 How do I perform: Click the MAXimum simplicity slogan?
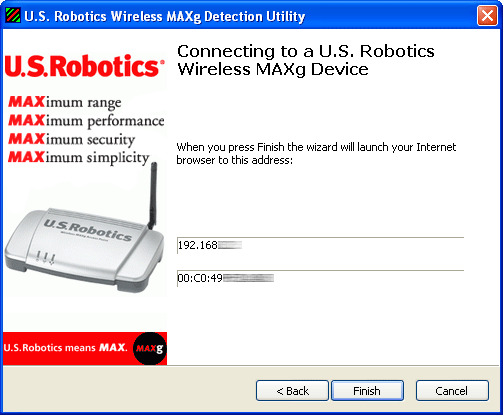79,158
